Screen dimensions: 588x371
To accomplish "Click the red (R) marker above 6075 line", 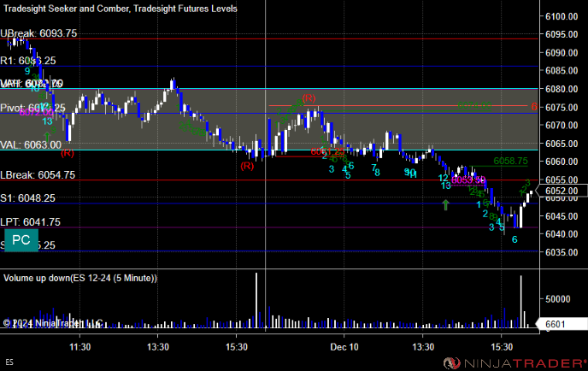I will (x=309, y=98).
